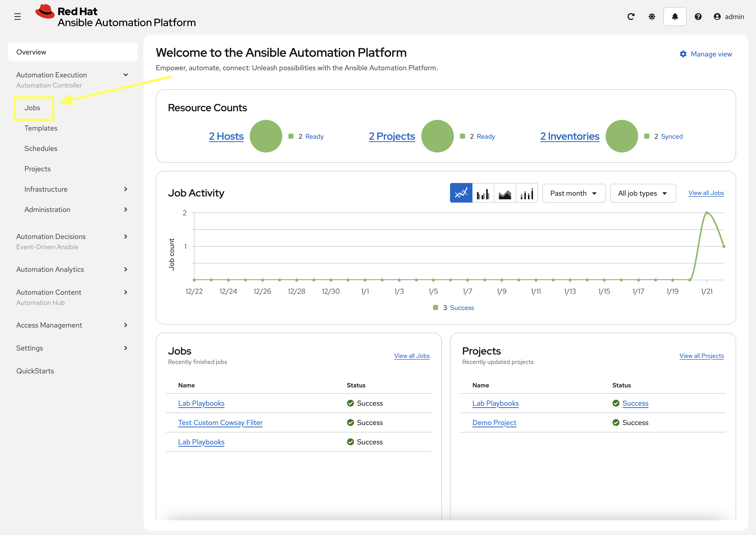756x535 pixels.
Task: Open Access Management from the sidebar
Action: click(49, 325)
